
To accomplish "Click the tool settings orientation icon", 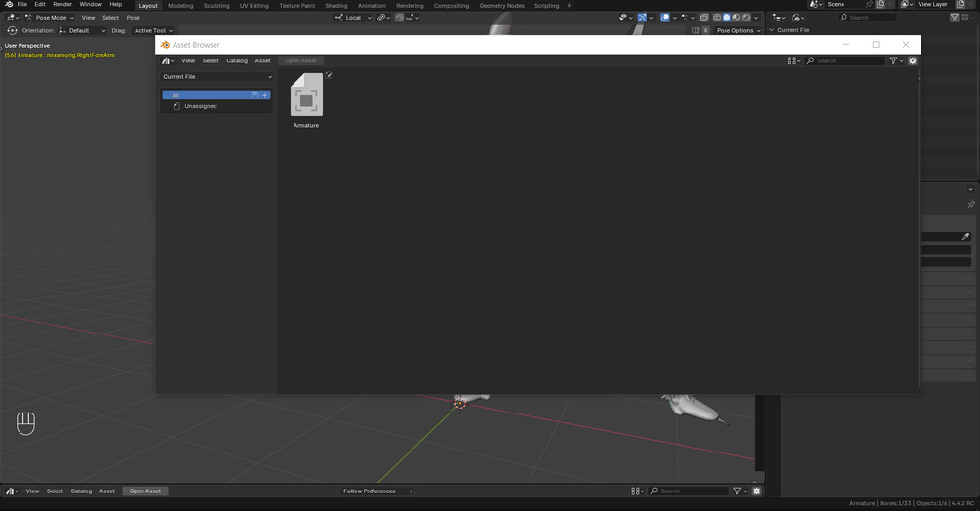I will click(12, 30).
